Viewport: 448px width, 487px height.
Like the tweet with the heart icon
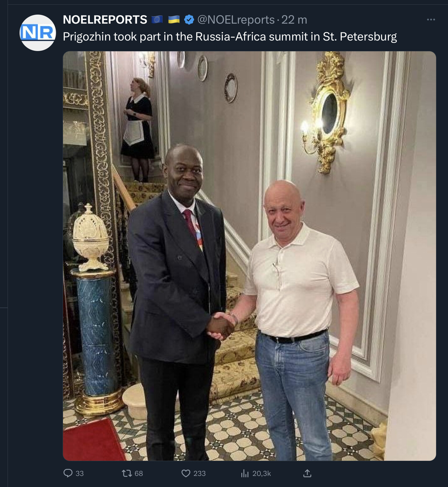point(186,473)
